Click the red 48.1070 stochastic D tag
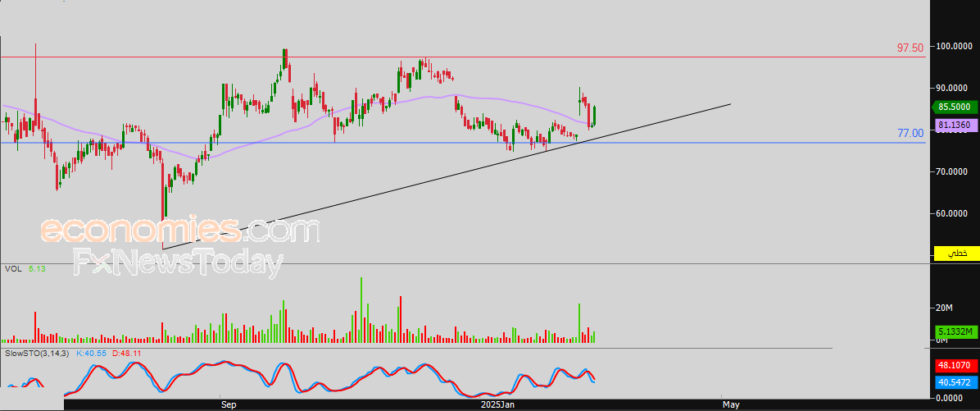Viewport: 980px width, 411px height. click(x=954, y=366)
